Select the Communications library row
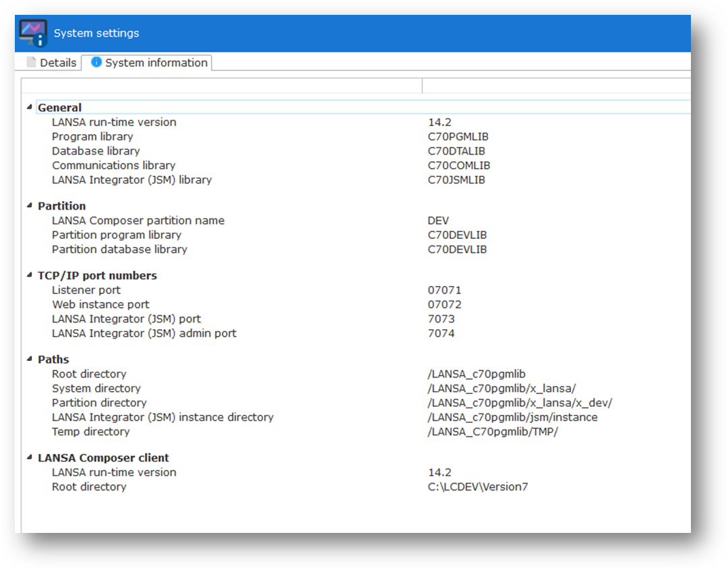Viewport: 728px width, 570px height. pyautogui.click(x=113, y=165)
